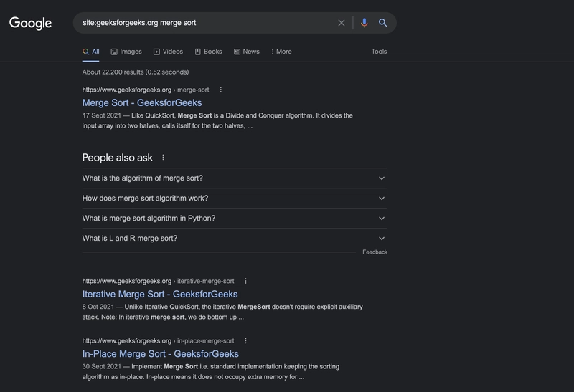Open options dots next to merge-sort URL

pos(220,90)
